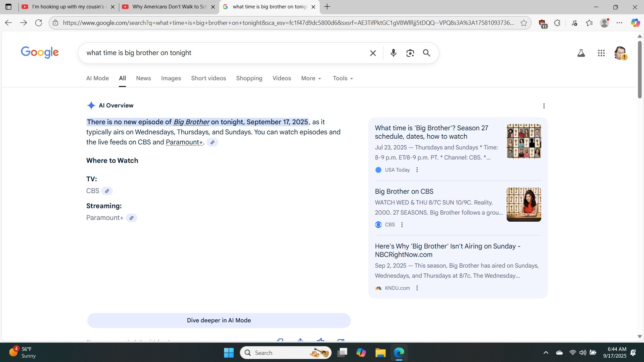Click the page vertical scrollbar thumb
This screenshot has width=644, height=362.
click(640, 70)
